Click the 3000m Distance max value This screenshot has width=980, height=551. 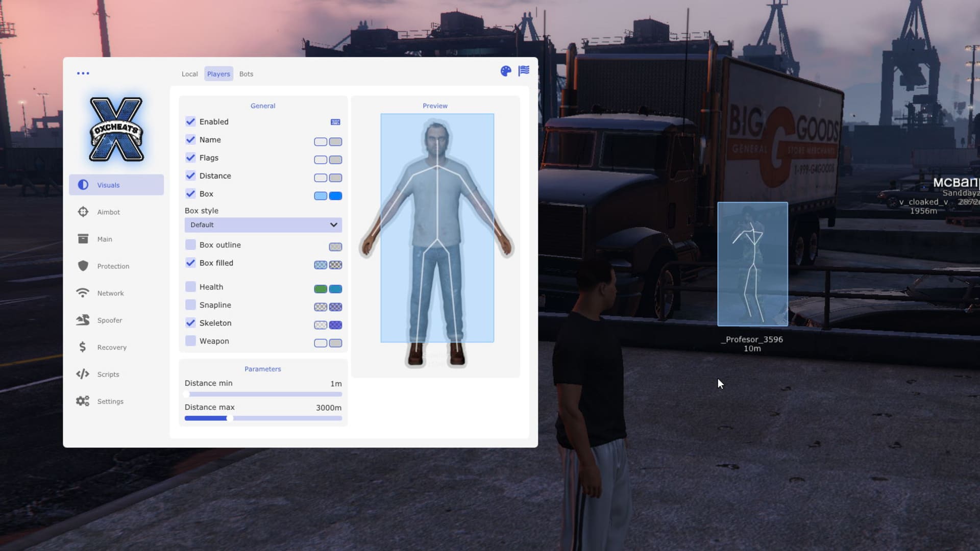(x=329, y=408)
